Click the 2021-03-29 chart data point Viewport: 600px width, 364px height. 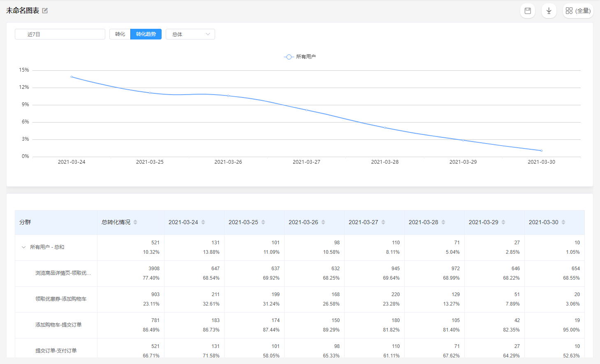point(463,140)
